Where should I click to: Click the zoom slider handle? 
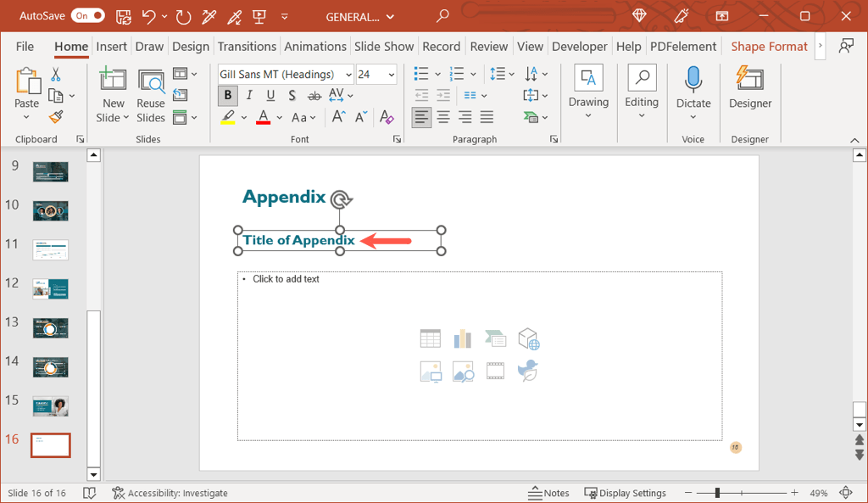pyautogui.click(x=717, y=493)
